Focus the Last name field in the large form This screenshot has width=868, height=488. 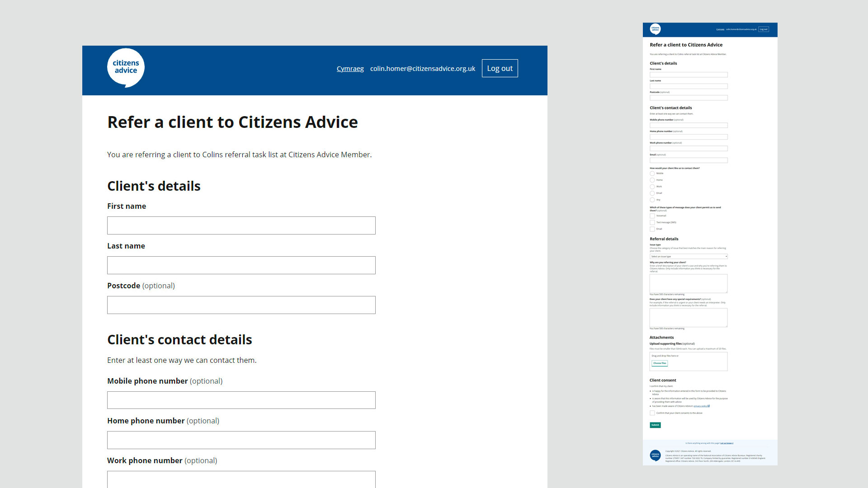coord(241,265)
